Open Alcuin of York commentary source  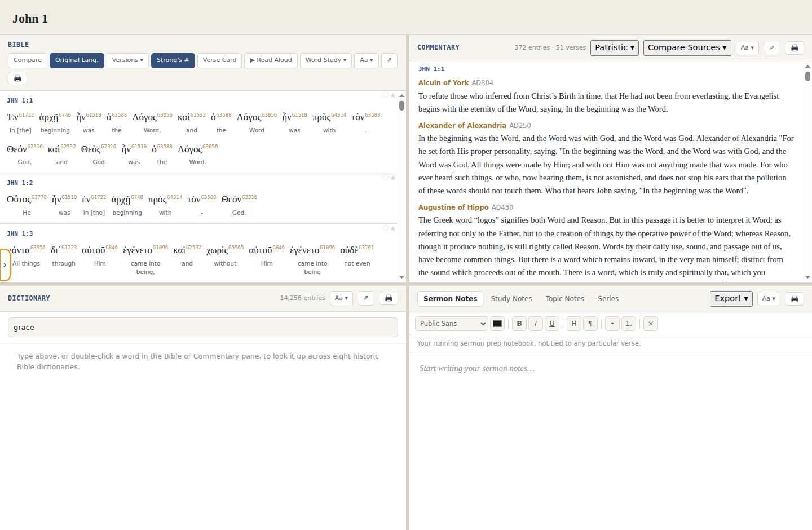[443, 83]
